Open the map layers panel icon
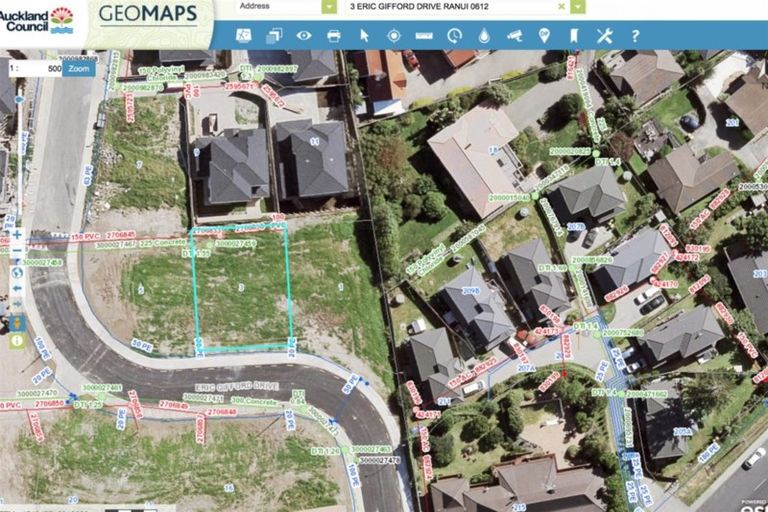Screen dimensions: 768x512 pos(273,36)
